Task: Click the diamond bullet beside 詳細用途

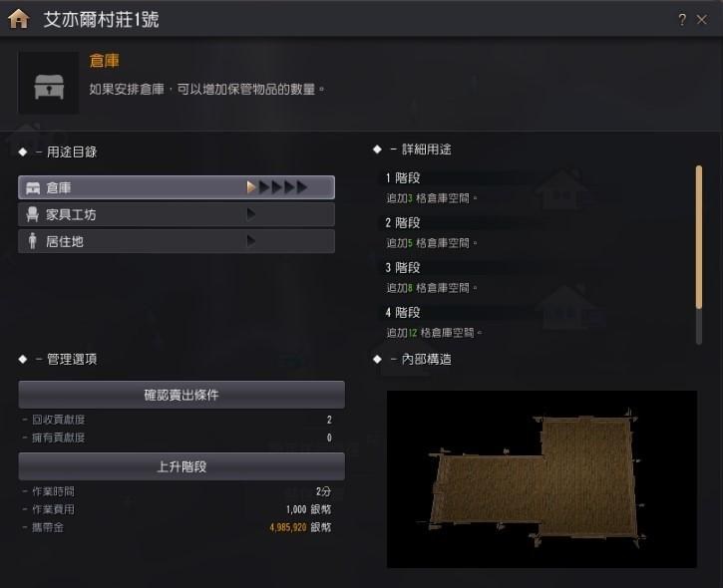Action: pyautogui.click(x=377, y=149)
